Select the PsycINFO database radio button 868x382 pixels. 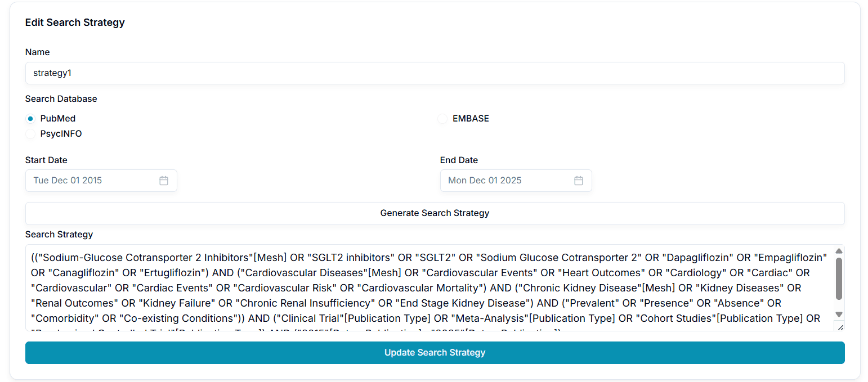coord(30,134)
